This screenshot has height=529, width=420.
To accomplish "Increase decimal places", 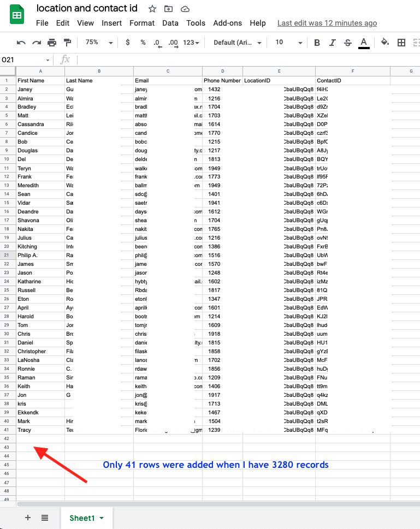I will click(173, 43).
